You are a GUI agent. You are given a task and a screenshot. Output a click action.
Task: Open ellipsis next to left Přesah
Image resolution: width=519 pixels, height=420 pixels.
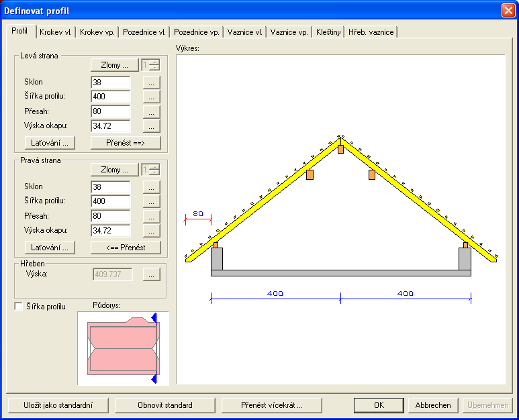152,111
